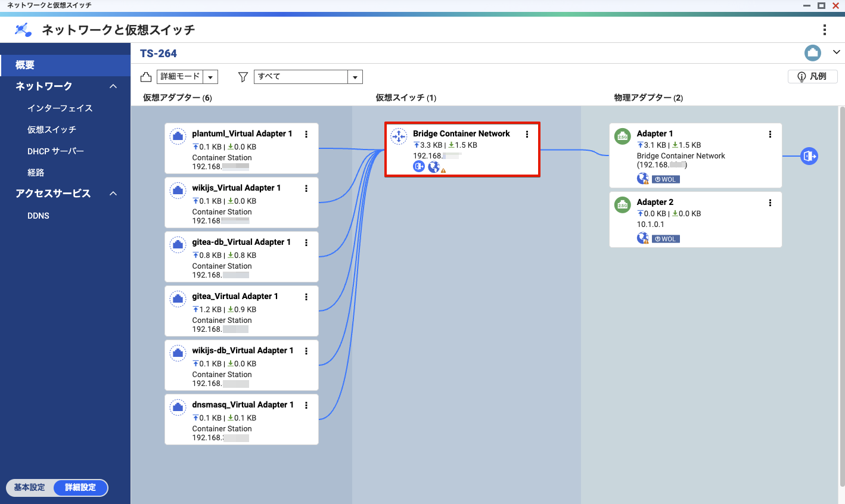Viewport: 845px width, 504px height.
Task: Expand the chevron next to NAS device icon
Action: (x=836, y=52)
